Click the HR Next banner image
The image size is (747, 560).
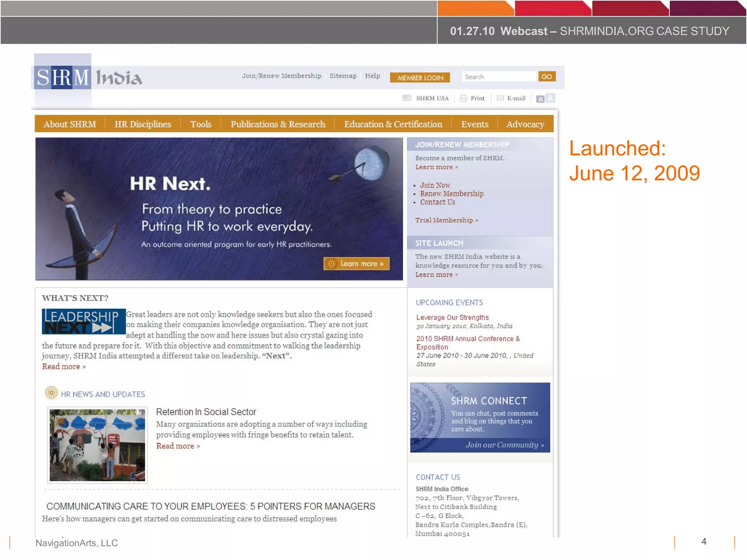click(219, 209)
